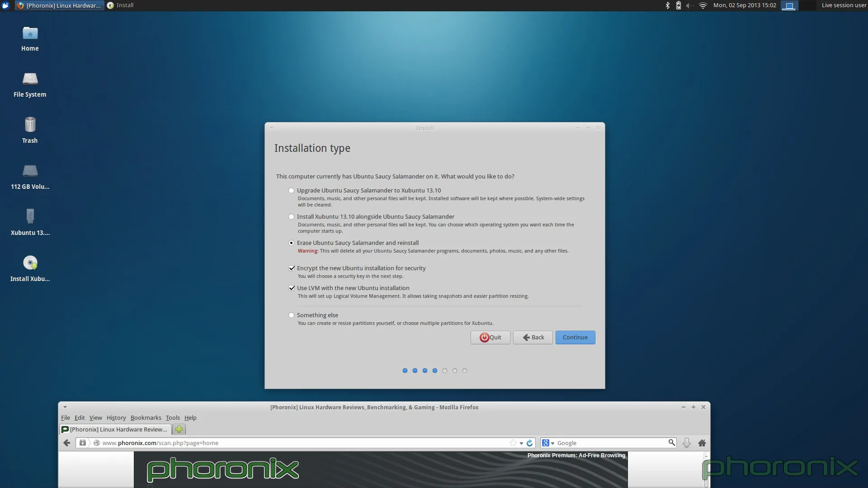Open the View menu in Firefox

[95, 418]
